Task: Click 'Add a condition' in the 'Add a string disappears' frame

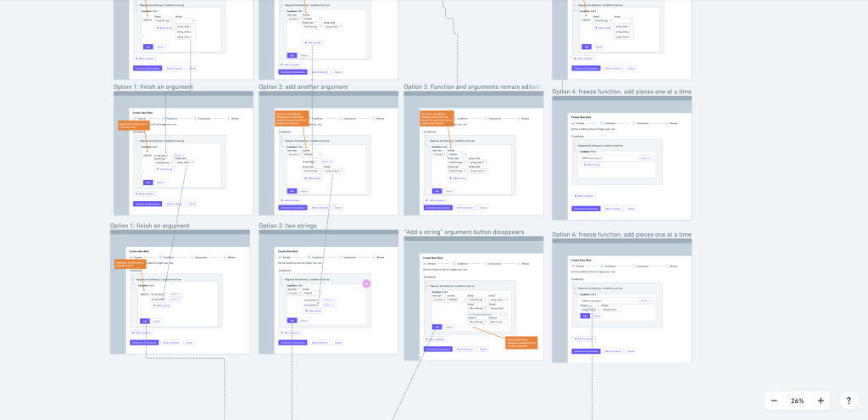Action: point(436,339)
